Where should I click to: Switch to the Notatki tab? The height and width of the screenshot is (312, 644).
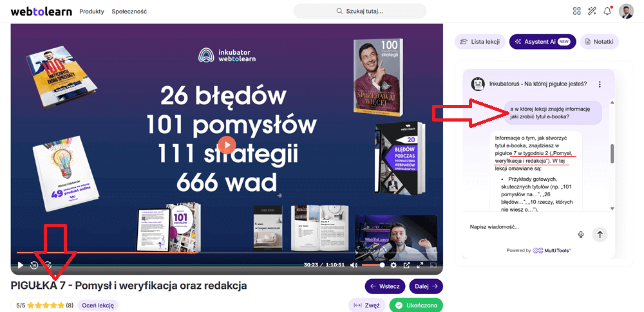click(599, 42)
